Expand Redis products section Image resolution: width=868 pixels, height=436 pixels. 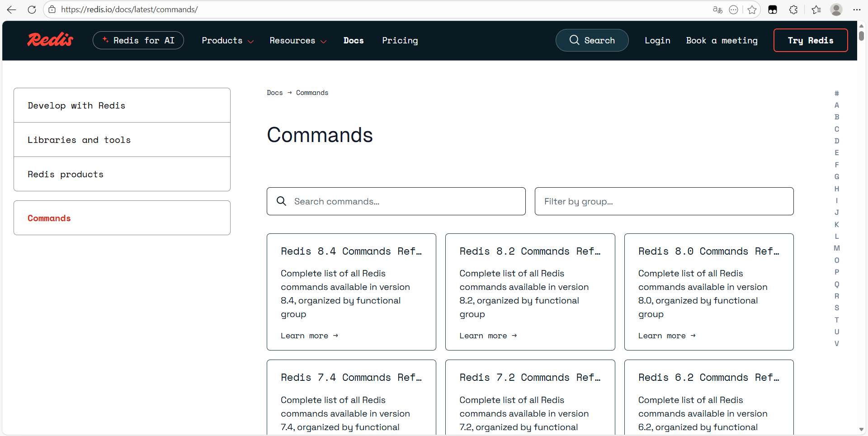coord(122,174)
